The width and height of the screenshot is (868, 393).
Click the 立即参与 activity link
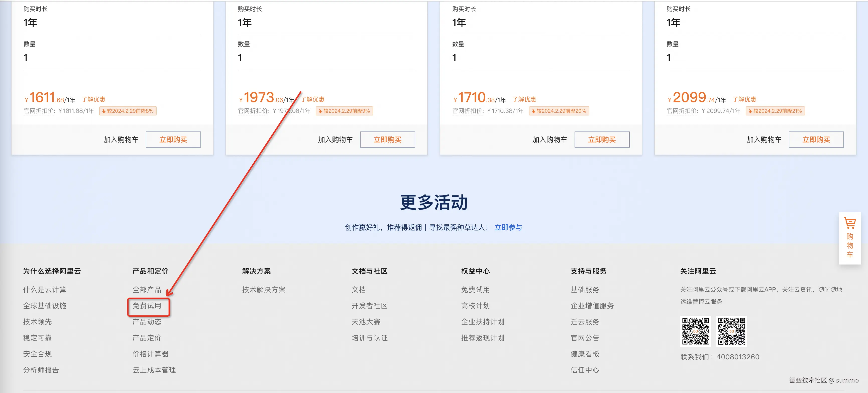click(x=508, y=227)
